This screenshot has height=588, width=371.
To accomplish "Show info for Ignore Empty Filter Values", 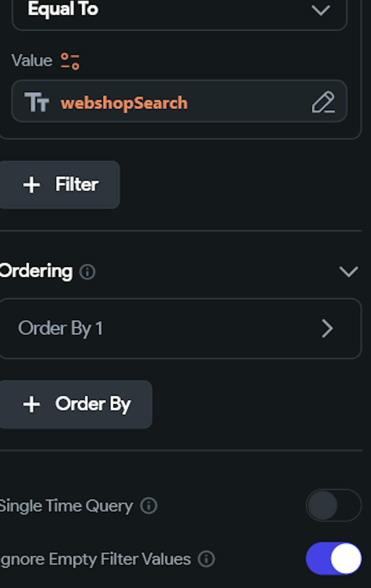I will click(206, 559).
